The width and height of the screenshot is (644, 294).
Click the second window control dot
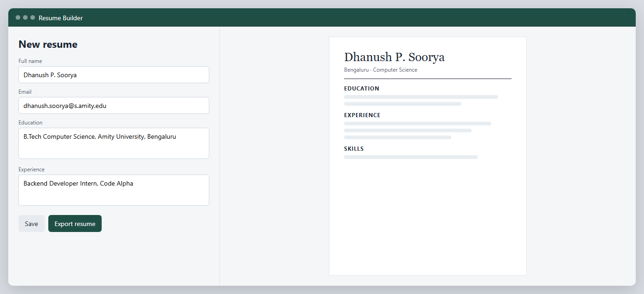coord(25,17)
